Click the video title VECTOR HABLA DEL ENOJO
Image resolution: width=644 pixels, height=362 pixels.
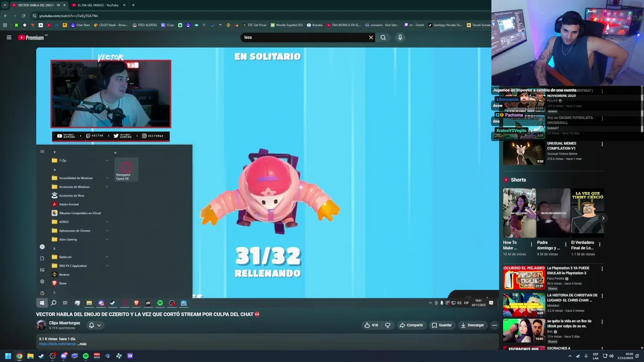148,314
